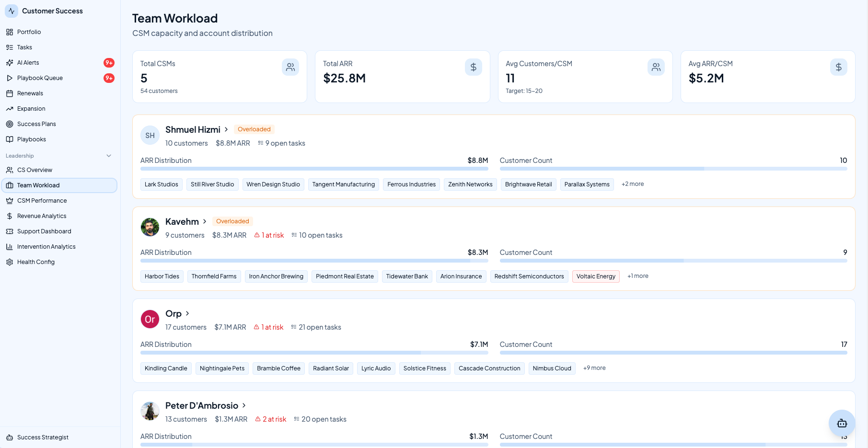The image size is (868, 448).
Task: Expand chevron next to Kavehm
Action: [x=205, y=222]
